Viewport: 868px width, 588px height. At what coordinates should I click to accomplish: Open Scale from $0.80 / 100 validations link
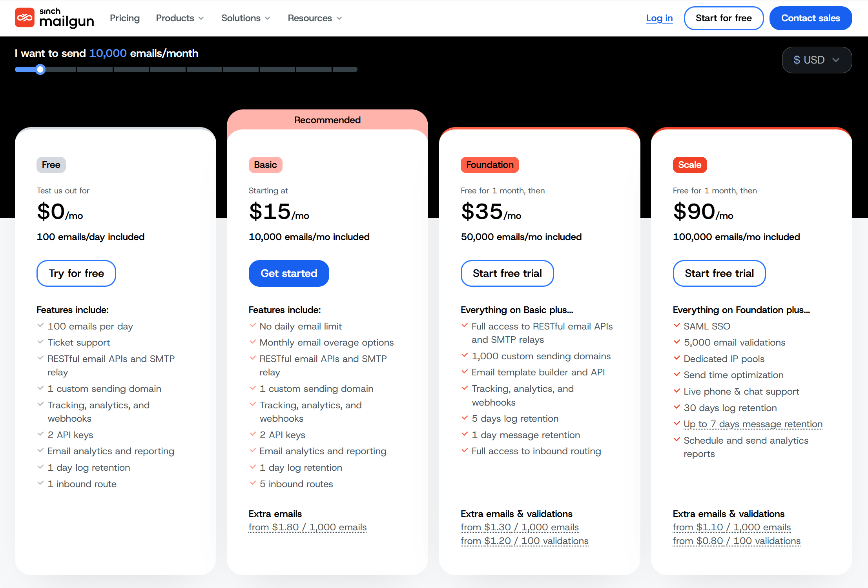coord(737,541)
